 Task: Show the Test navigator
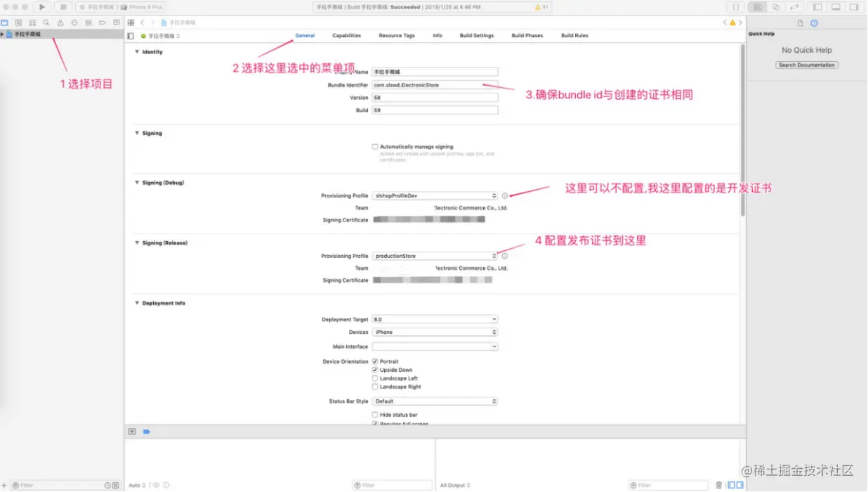point(74,22)
